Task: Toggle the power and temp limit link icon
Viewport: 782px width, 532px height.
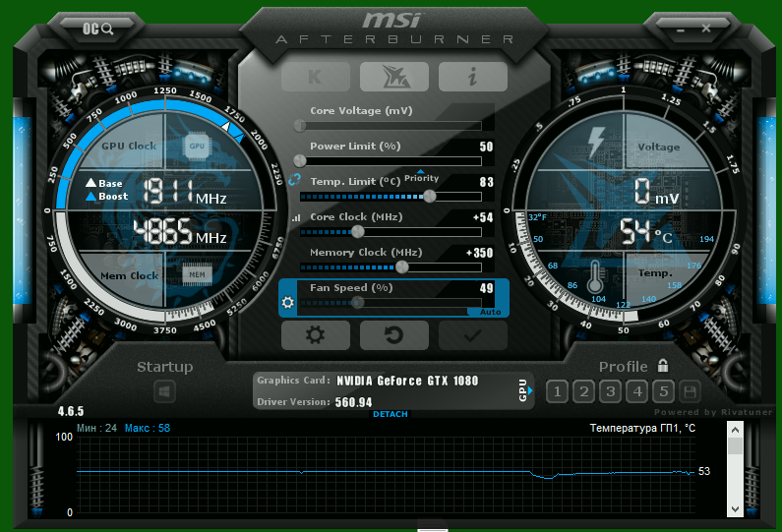Action: pos(295,180)
